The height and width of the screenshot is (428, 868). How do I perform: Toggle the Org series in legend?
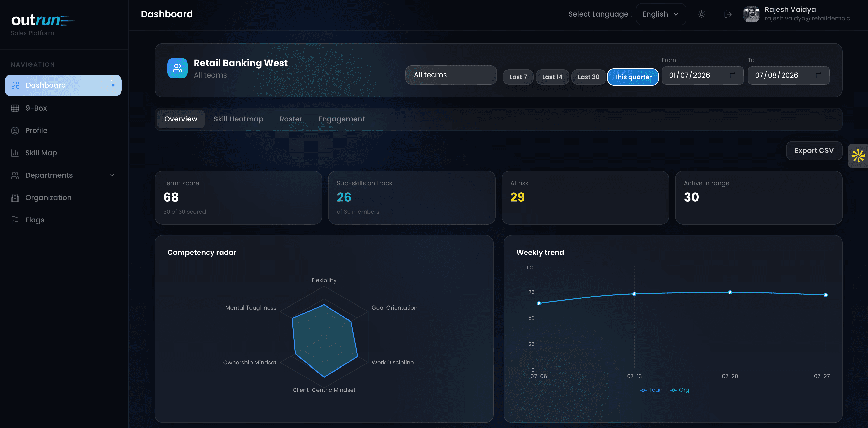tap(679, 390)
